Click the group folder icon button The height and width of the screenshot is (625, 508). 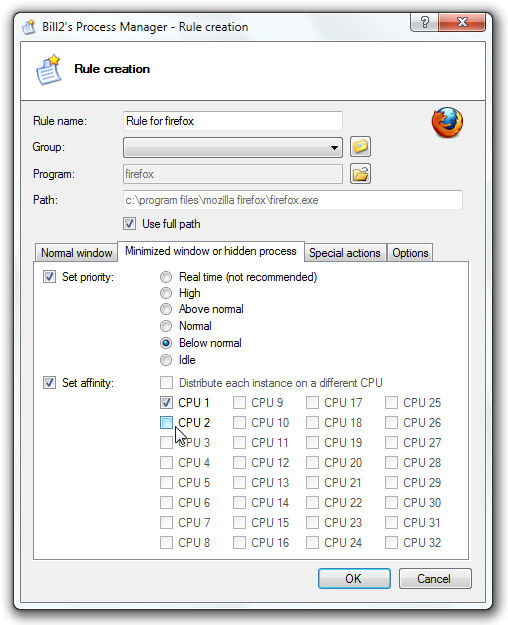click(360, 147)
